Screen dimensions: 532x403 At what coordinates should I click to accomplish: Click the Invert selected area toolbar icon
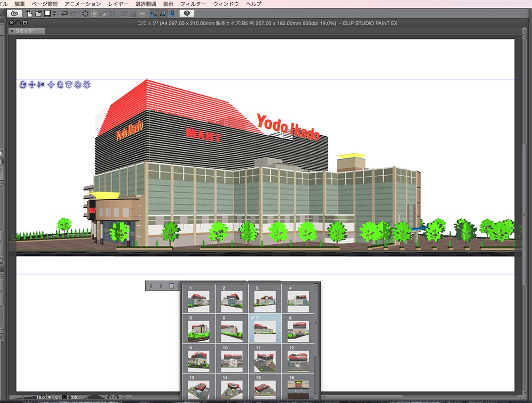[133, 14]
